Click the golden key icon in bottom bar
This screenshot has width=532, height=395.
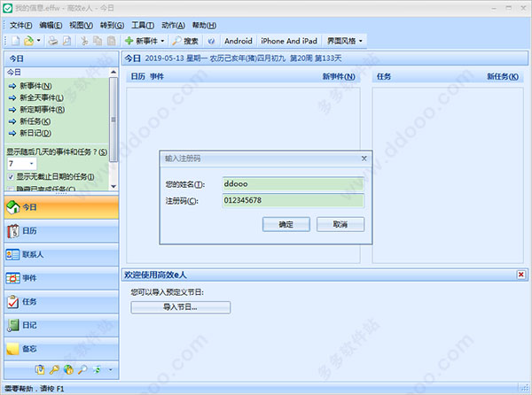pos(54,369)
